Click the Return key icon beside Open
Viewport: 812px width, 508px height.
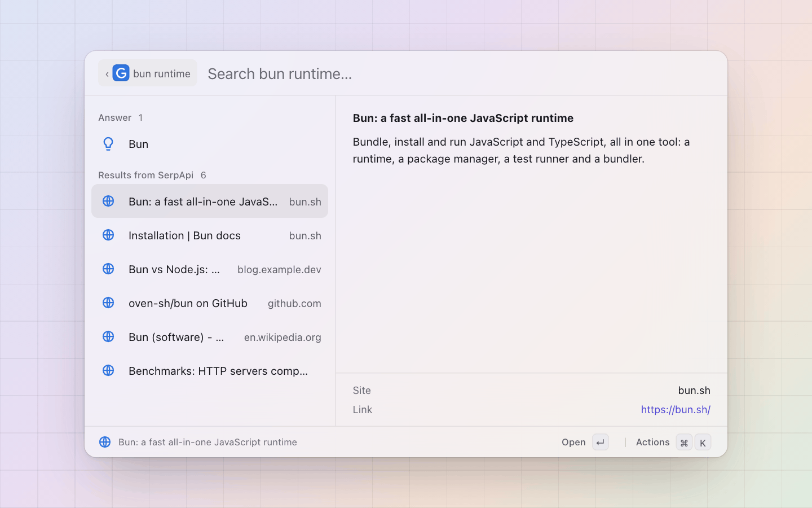click(601, 443)
